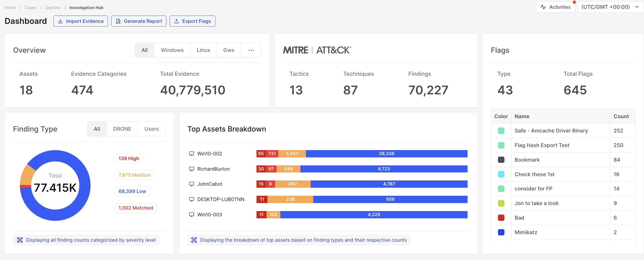The width and height of the screenshot is (644, 260).
Task: Click the red Bad flag color swatch
Action: click(x=501, y=218)
